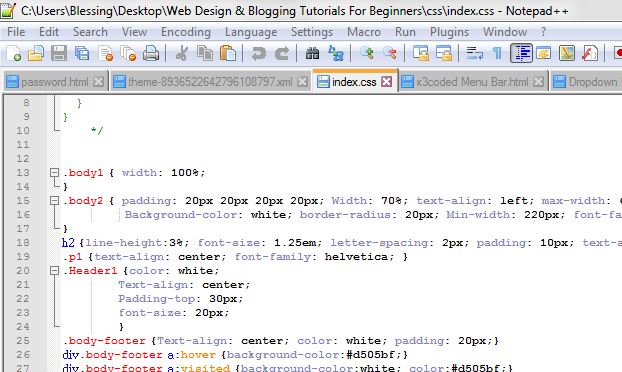Click '1.25em' value on line 18
622x372 pixels.
click(x=295, y=243)
